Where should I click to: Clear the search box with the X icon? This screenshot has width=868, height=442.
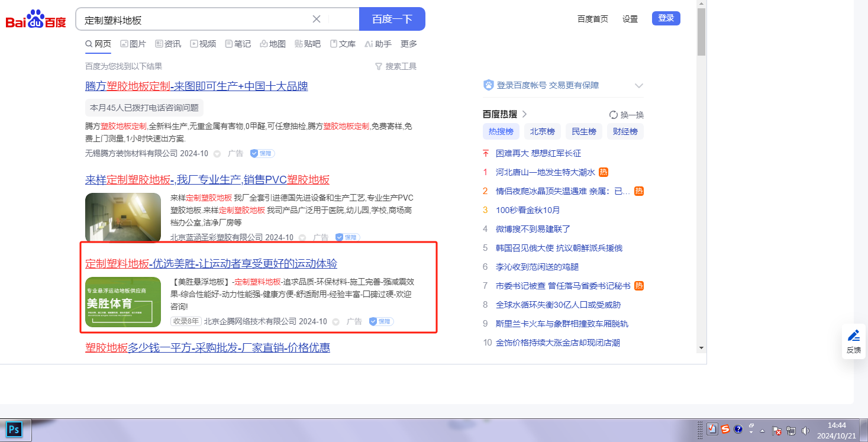point(317,19)
